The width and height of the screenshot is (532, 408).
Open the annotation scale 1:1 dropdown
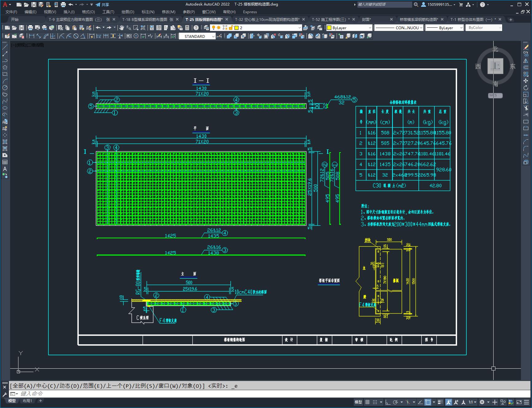tap(473, 402)
